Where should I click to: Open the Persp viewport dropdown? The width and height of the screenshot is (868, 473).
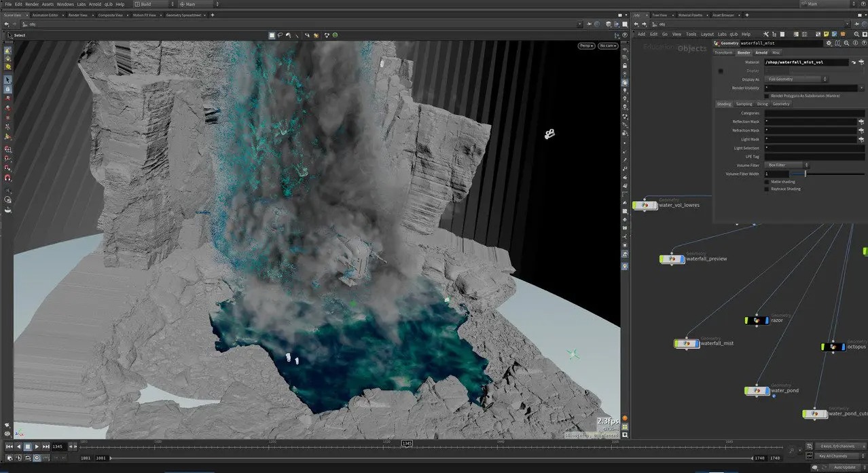(587, 45)
